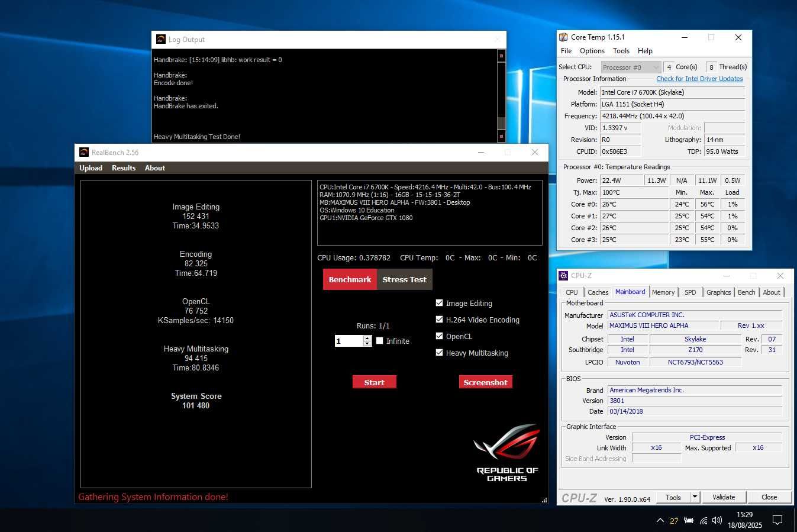Open Core Temp Help menu
Image resolution: width=797 pixels, height=532 pixels.
[x=646, y=51]
